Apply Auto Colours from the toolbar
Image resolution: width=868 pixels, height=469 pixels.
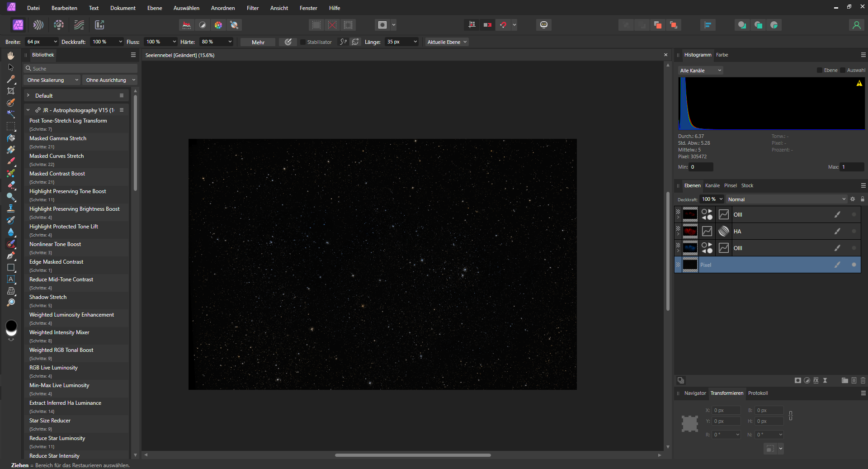click(218, 25)
